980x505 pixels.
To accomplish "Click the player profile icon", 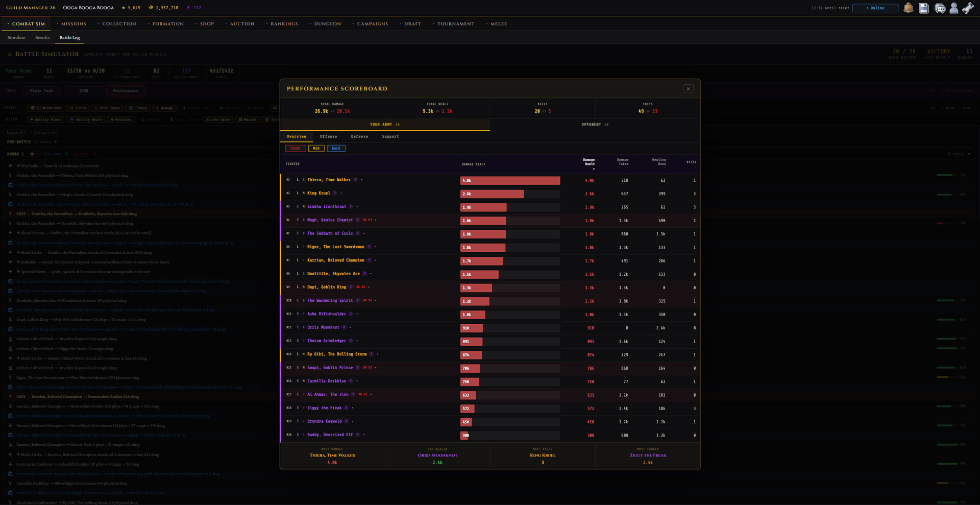I will point(954,8).
